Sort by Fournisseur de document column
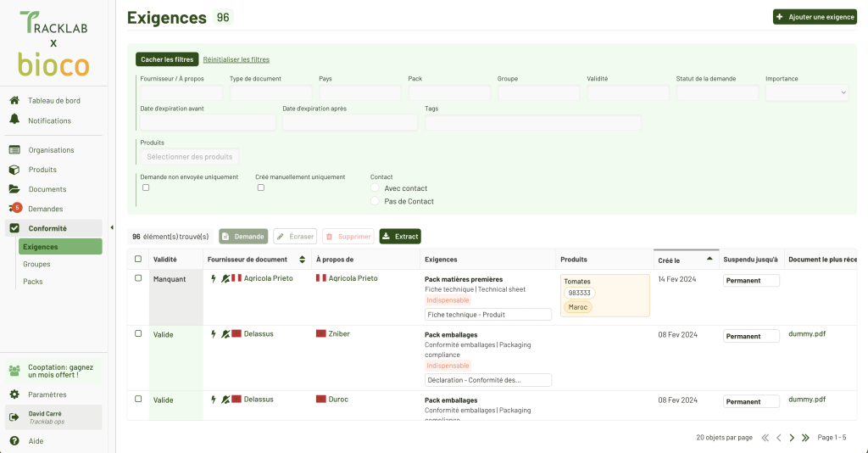The height and width of the screenshot is (453, 868). (303, 260)
